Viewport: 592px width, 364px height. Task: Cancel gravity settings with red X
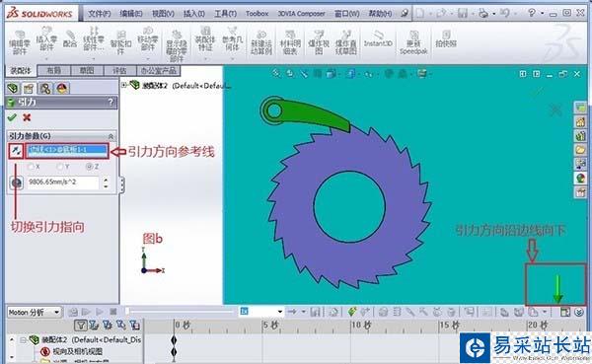click(27, 117)
